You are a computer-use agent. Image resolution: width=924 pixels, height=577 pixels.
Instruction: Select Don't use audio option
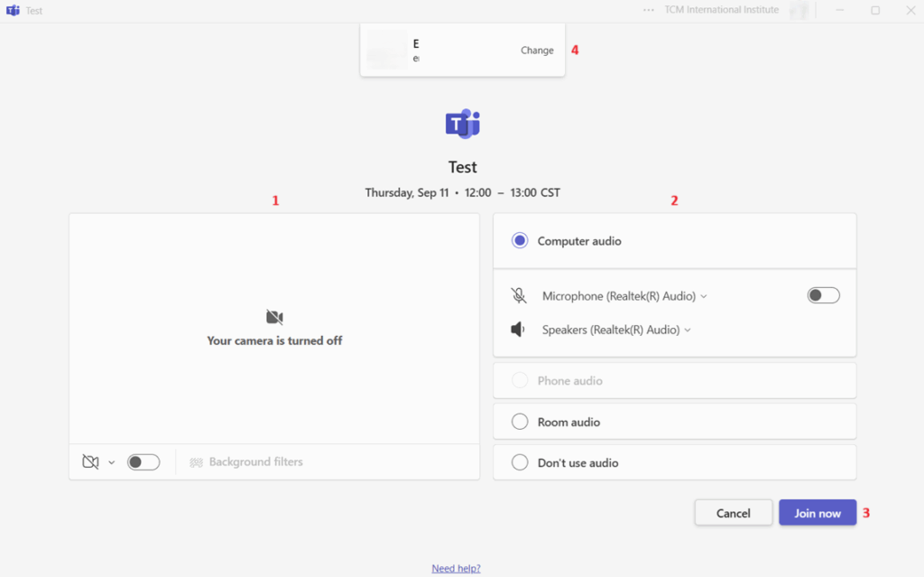pos(520,462)
